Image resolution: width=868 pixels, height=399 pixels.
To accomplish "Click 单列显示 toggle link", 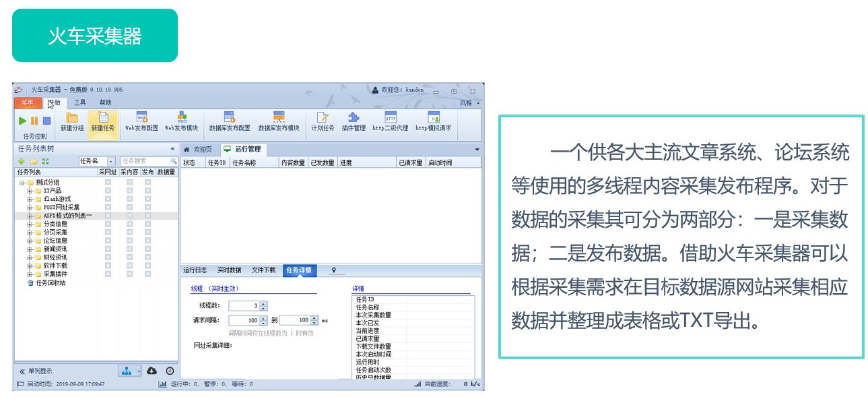I will pyautogui.click(x=36, y=371).
